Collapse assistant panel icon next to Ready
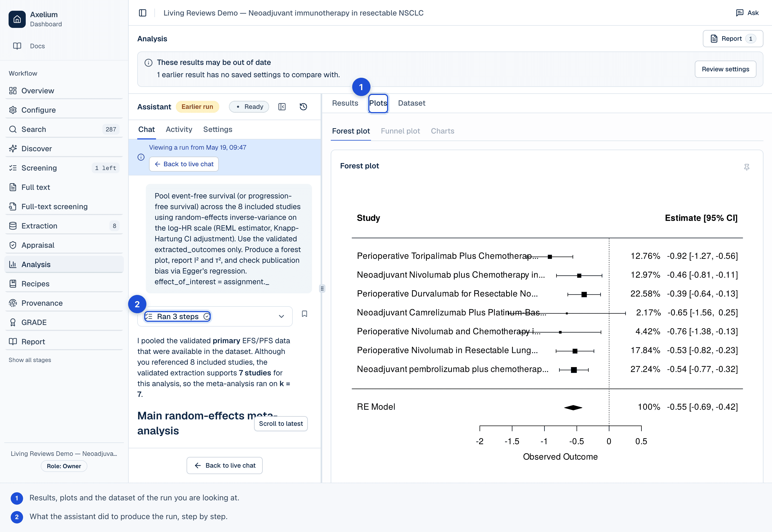772x532 pixels. 282,107
